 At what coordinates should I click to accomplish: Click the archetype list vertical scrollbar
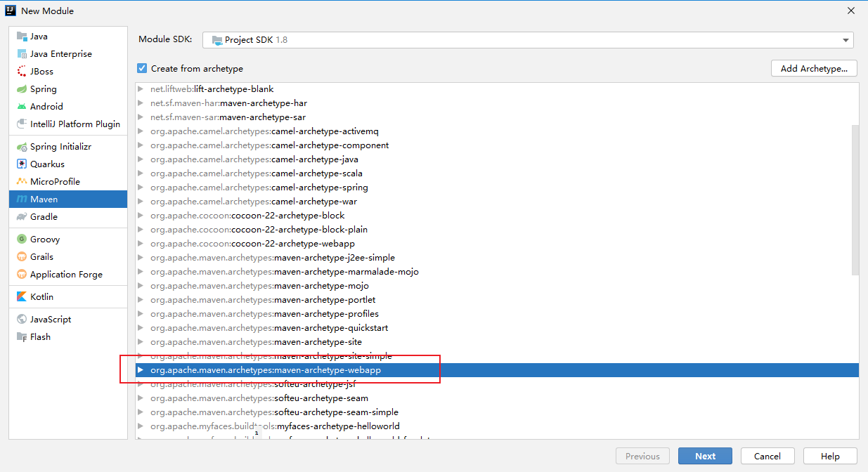coord(855,200)
